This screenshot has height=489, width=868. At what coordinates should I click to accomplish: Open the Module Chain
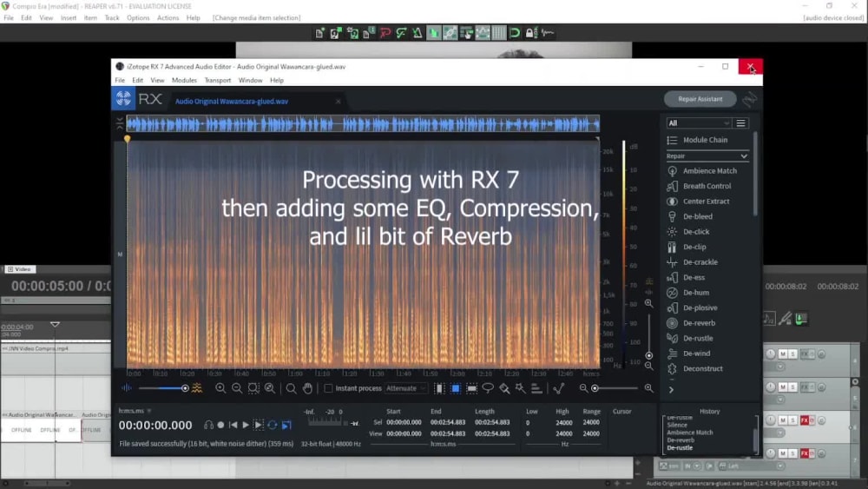pos(705,140)
